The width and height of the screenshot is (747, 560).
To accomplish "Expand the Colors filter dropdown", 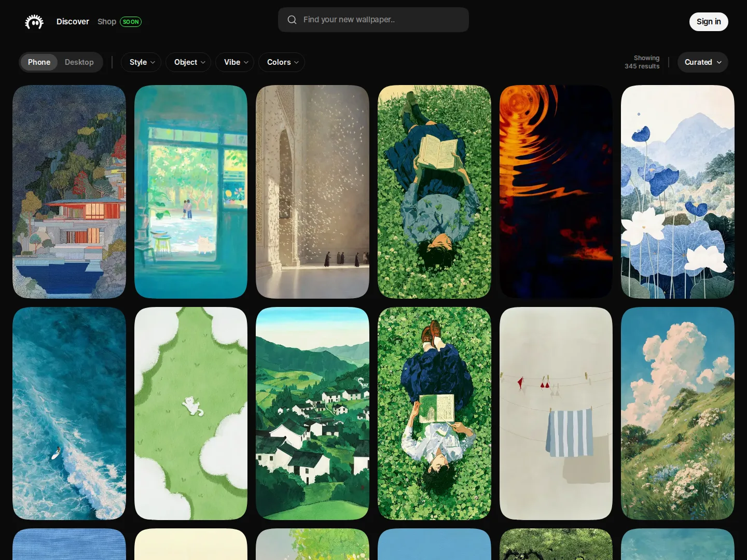I will pos(282,62).
